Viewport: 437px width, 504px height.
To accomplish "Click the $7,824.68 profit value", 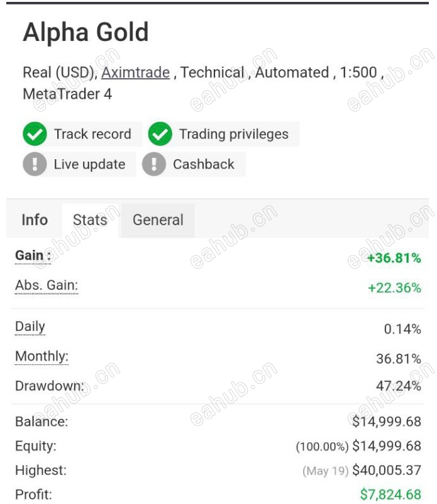I will 390,495.
